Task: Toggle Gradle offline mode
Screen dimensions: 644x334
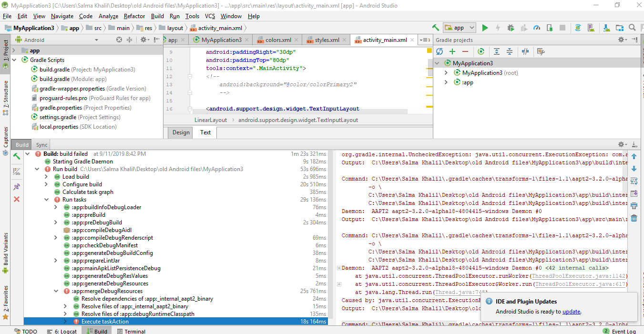Action: pos(525,51)
